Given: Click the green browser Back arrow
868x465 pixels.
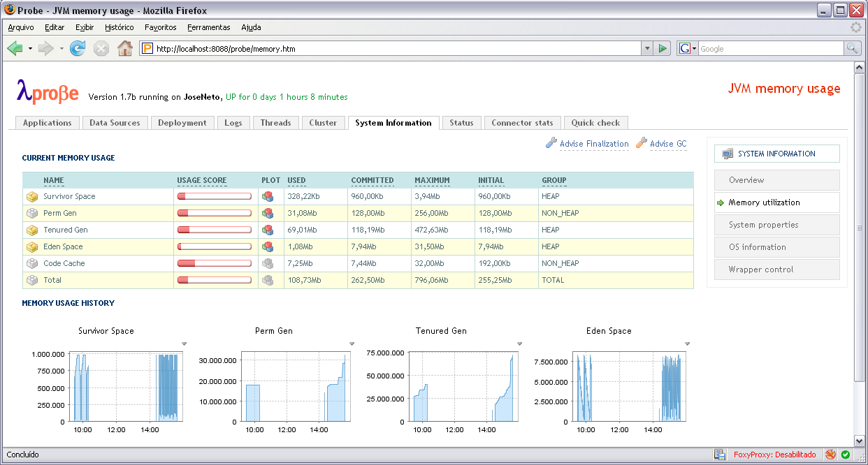Looking at the screenshot, I should click(15, 48).
